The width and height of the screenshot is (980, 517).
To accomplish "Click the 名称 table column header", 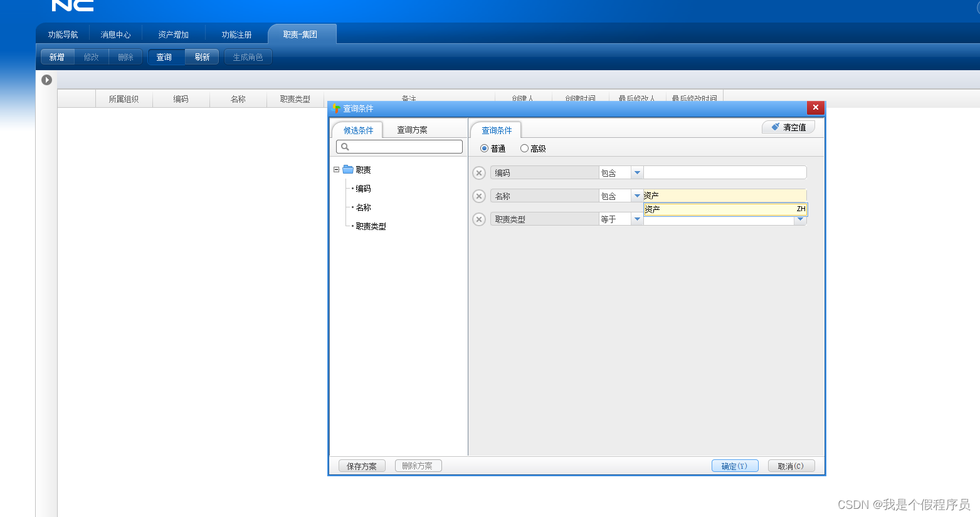I will [238, 99].
